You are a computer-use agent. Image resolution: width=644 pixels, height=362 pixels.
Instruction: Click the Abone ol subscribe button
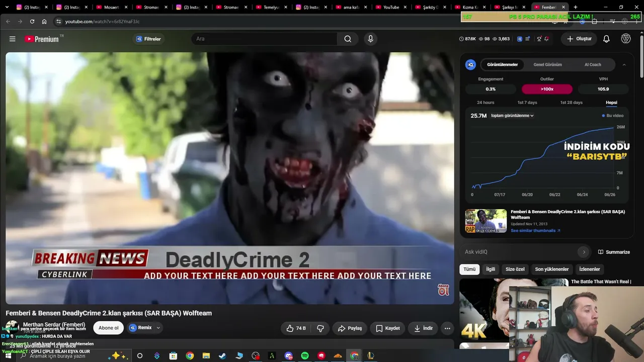point(109,328)
